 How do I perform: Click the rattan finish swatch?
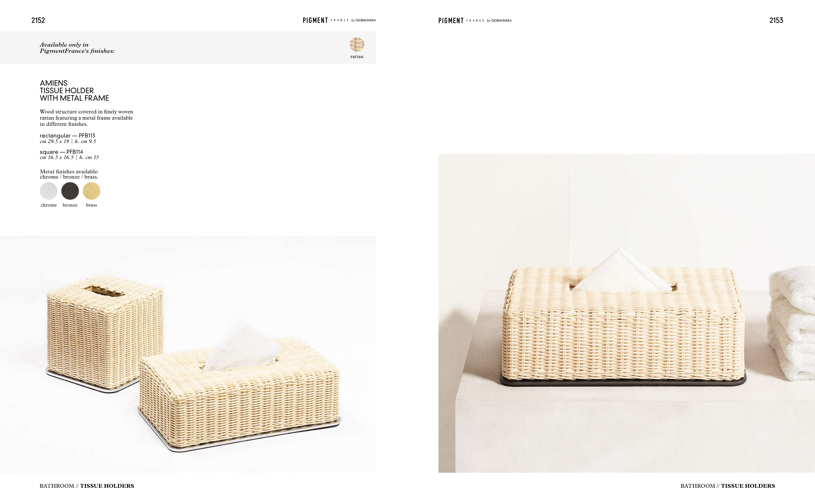(356, 44)
